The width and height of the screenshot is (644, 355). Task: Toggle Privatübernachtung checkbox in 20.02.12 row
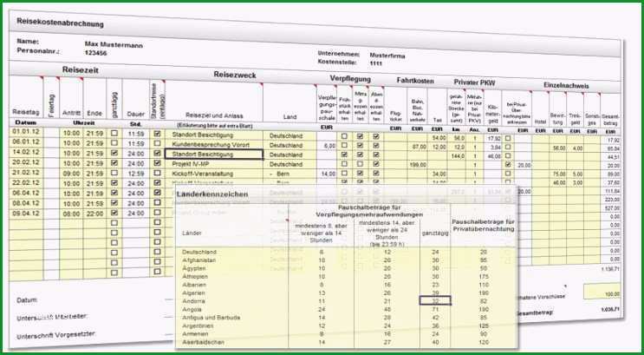(x=508, y=165)
